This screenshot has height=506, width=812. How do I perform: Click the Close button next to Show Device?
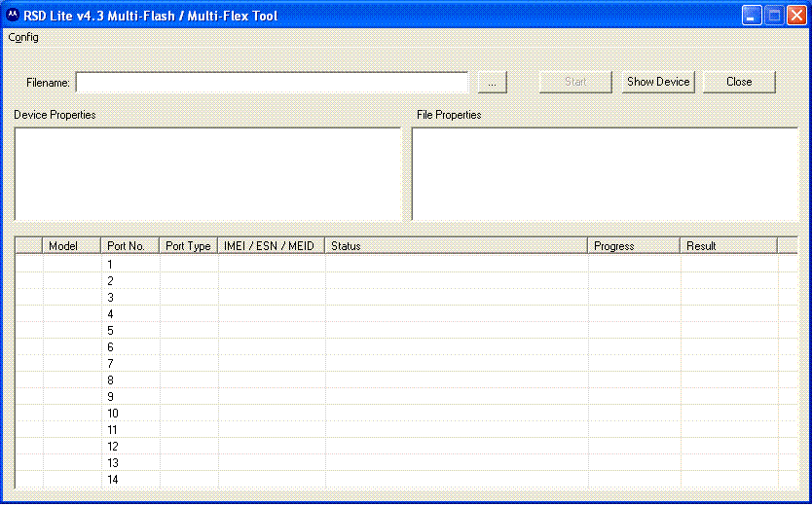(739, 82)
